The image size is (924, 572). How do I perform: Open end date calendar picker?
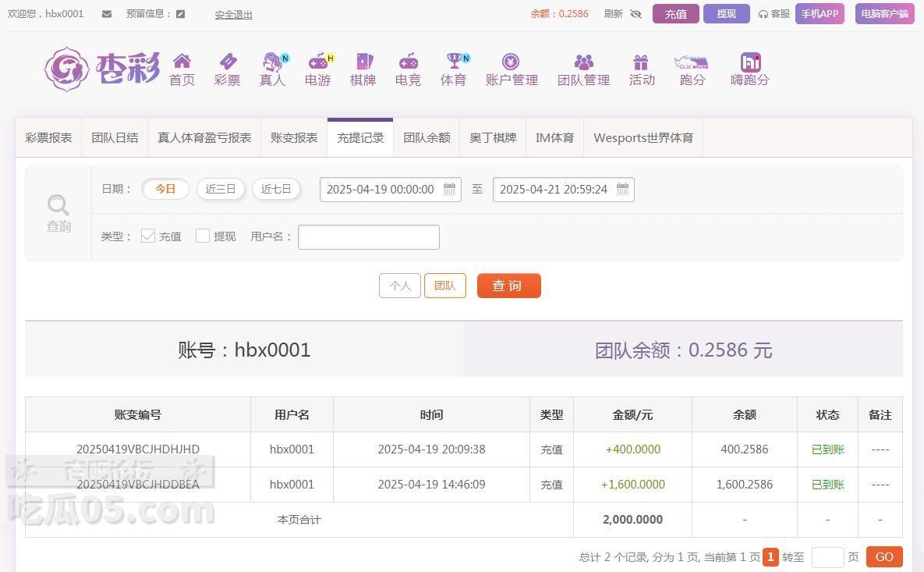click(622, 189)
